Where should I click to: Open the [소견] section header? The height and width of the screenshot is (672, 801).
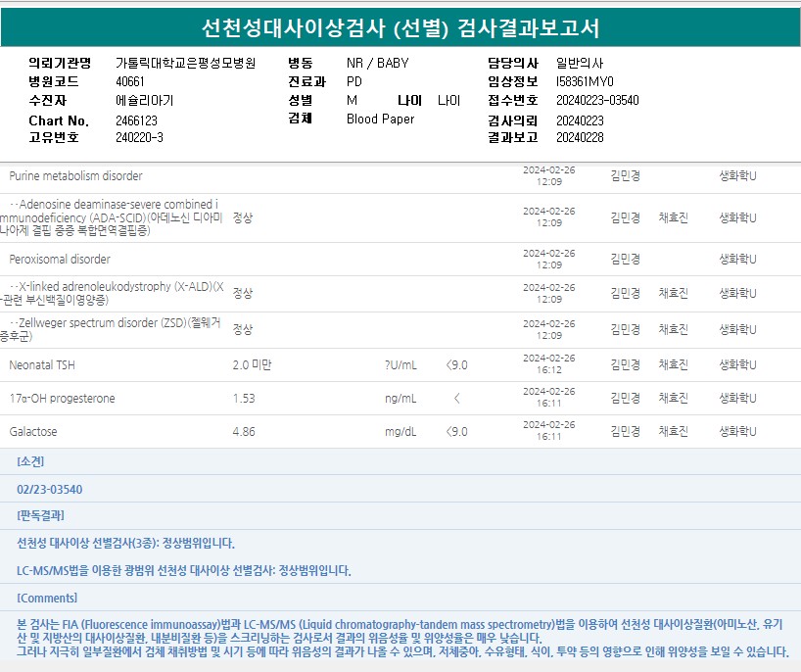click(30, 462)
